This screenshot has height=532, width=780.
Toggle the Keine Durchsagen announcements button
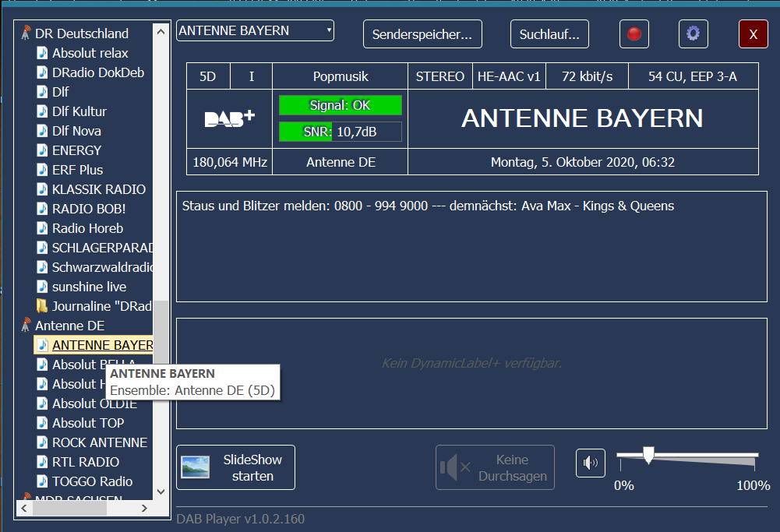tap(495, 467)
